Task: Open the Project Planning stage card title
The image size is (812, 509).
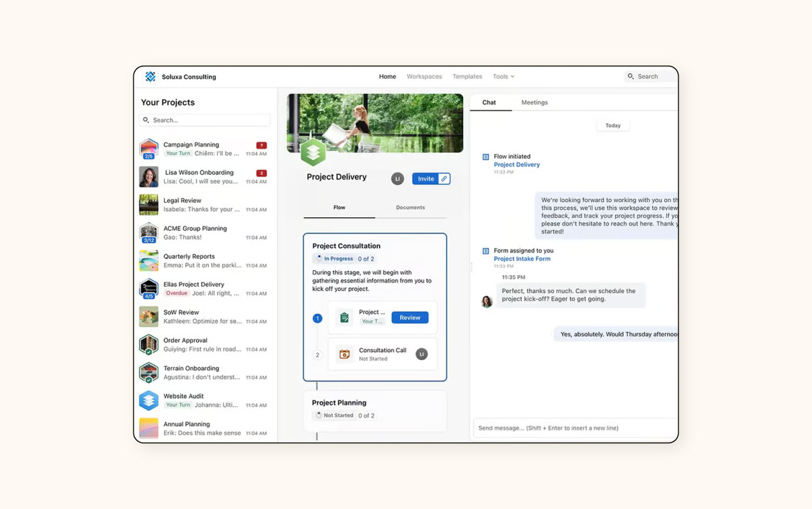Action: click(339, 403)
